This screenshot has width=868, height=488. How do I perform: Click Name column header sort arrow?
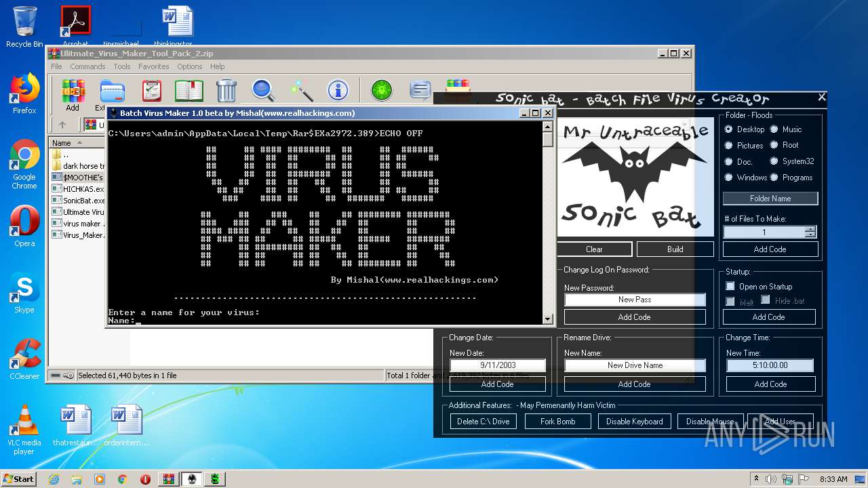click(80, 143)
